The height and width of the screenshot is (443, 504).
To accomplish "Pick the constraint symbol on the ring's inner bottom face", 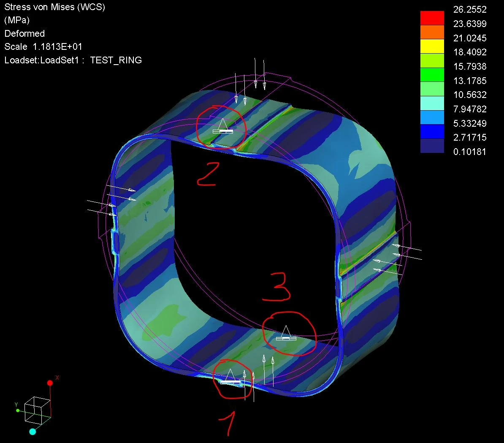I will pyautogui.click(x=286, y=333).
